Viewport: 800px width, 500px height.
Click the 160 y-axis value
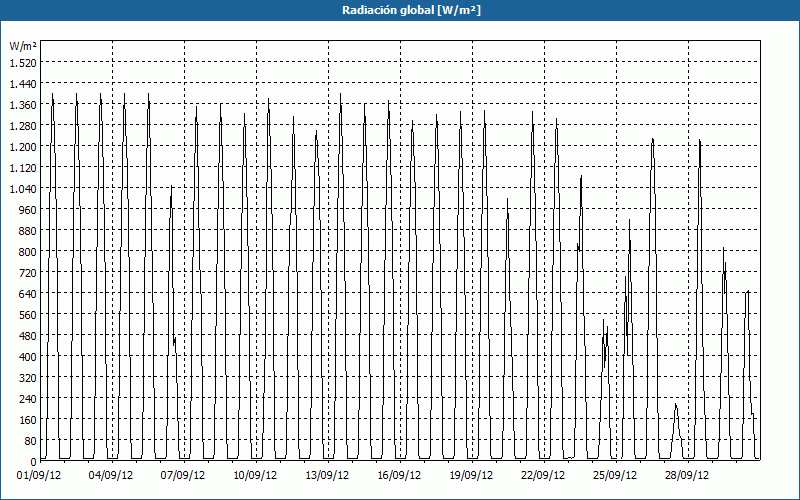(x=28, y=419)
